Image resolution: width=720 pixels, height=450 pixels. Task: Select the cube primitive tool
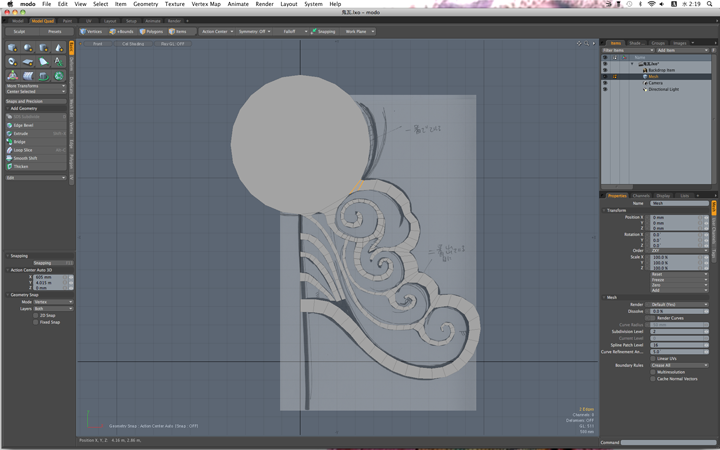[x=12, y=48]
